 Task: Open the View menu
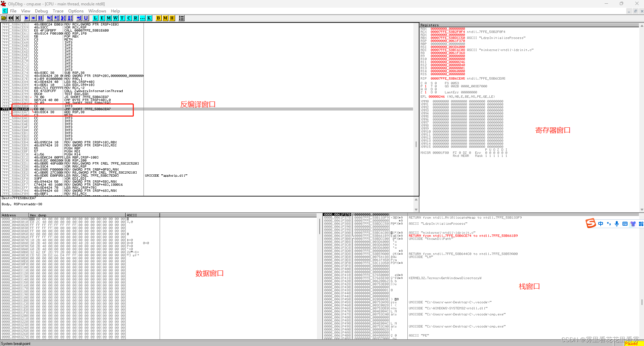pos(26,11)
